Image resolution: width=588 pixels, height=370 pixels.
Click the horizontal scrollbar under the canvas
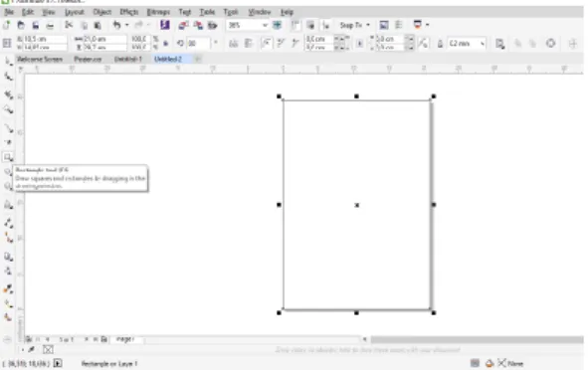click(x=477, y=339)
